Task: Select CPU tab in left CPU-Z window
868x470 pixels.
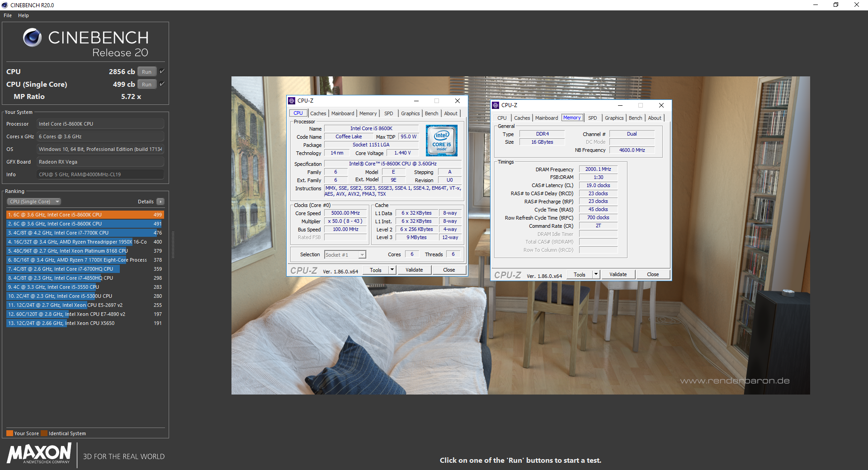Action: [298, 113]
